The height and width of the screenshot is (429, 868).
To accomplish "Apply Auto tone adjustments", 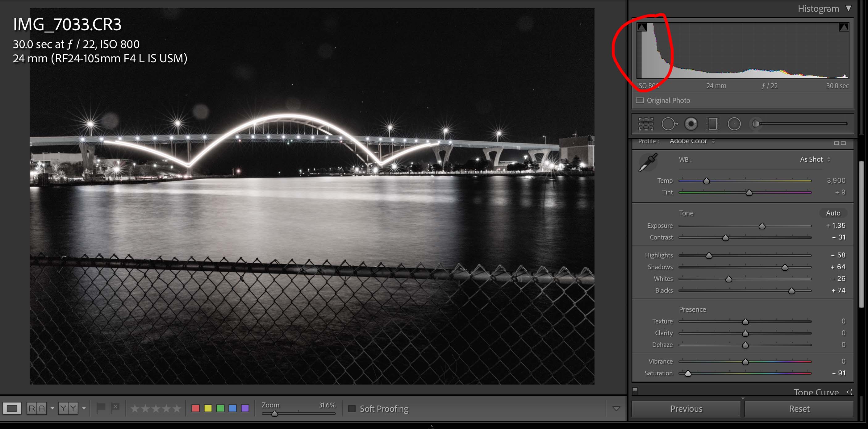I will (x=833, y=213).
